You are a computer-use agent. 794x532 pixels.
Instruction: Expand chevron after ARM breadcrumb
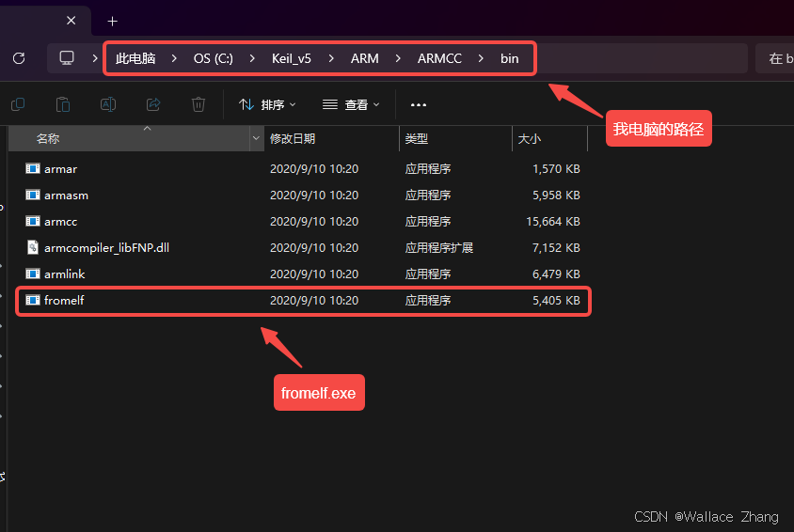[398, 58]
